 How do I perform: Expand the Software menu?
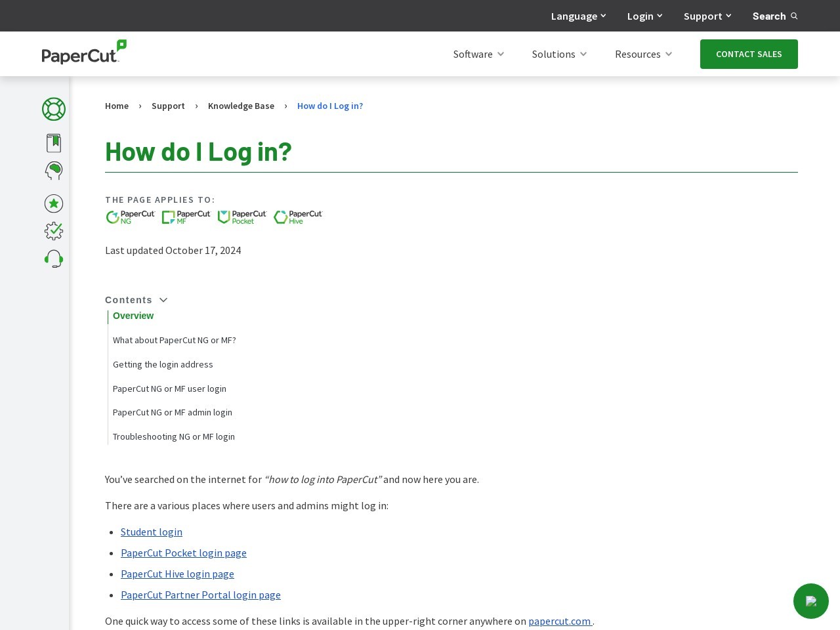point(478,54)
